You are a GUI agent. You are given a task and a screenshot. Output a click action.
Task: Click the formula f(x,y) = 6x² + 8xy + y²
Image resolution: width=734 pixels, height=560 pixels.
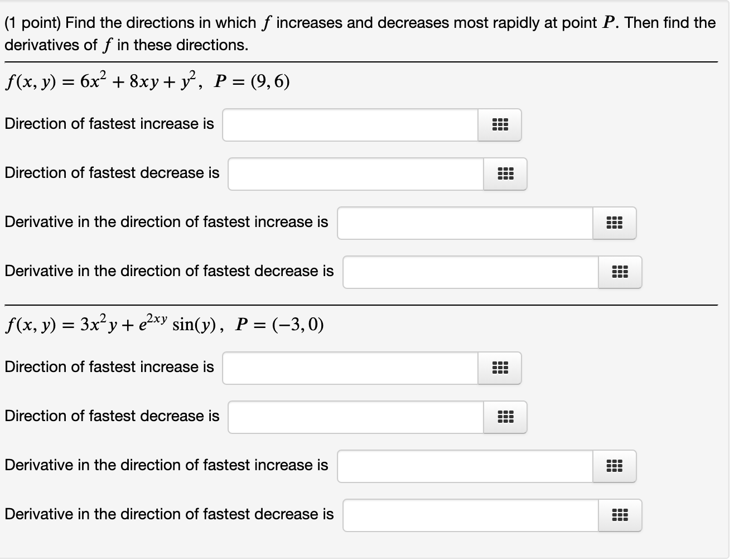(x=100, y=81)
